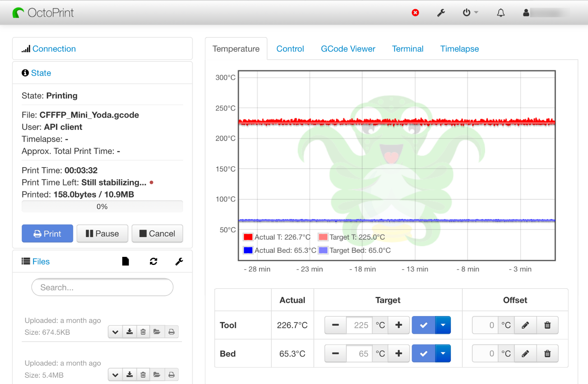This screenshot has width=588, height=384.
Task: Click the Bed target temperature field
Action: pyautogui.click(x=359, y=354)
